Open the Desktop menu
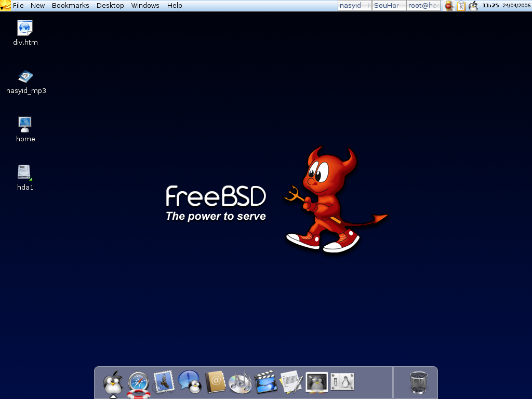532x399 pixels. [x=110, y=5]
